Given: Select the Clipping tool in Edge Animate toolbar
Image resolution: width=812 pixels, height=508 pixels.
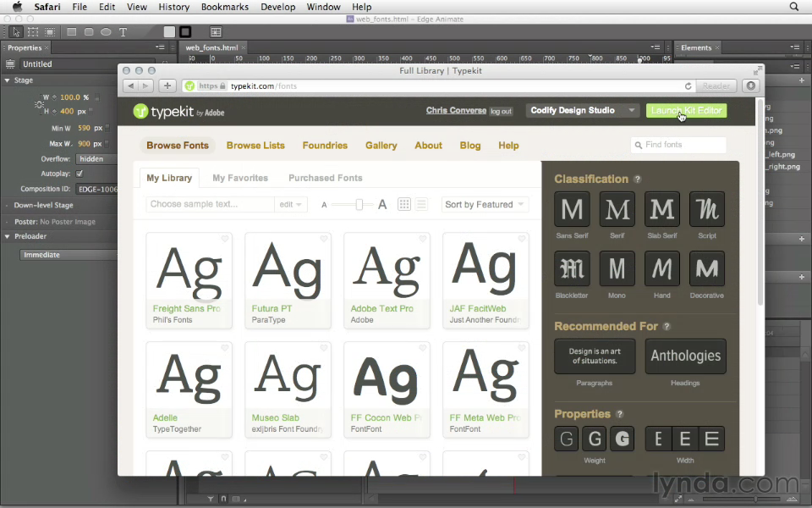Looking at the screenshot, I should point(50,32).
